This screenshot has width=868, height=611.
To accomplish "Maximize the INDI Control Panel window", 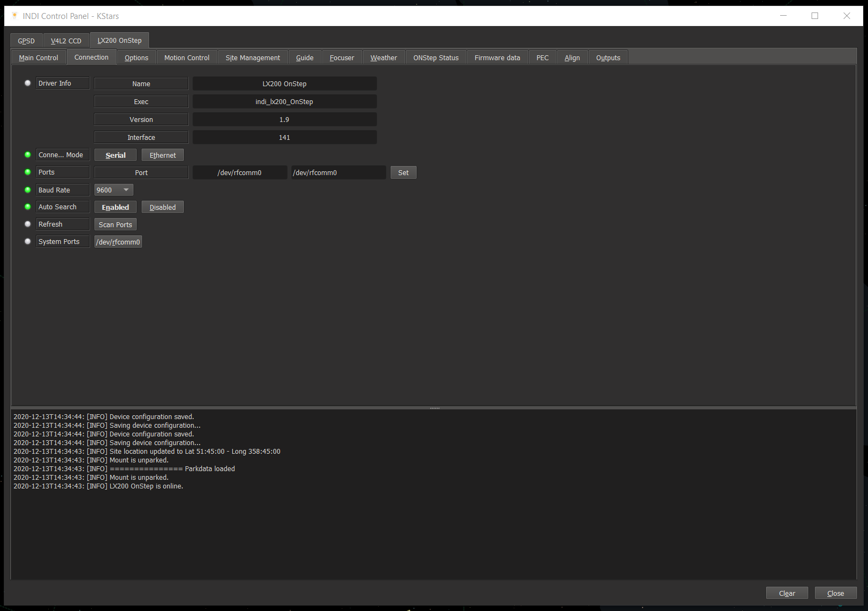I will 815,16.
